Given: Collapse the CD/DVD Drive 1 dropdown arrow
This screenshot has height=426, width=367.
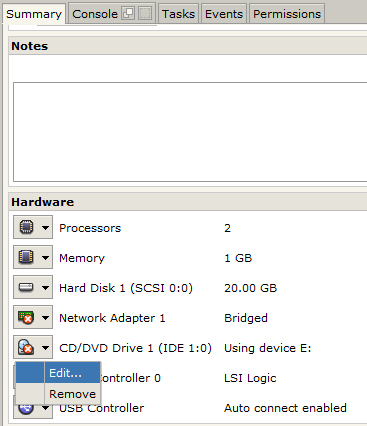Looking at the screenshot, I should [45, 348].
